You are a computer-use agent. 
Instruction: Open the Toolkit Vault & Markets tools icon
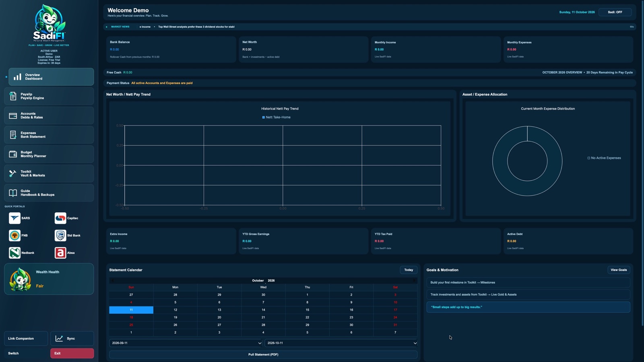(13, 173)
